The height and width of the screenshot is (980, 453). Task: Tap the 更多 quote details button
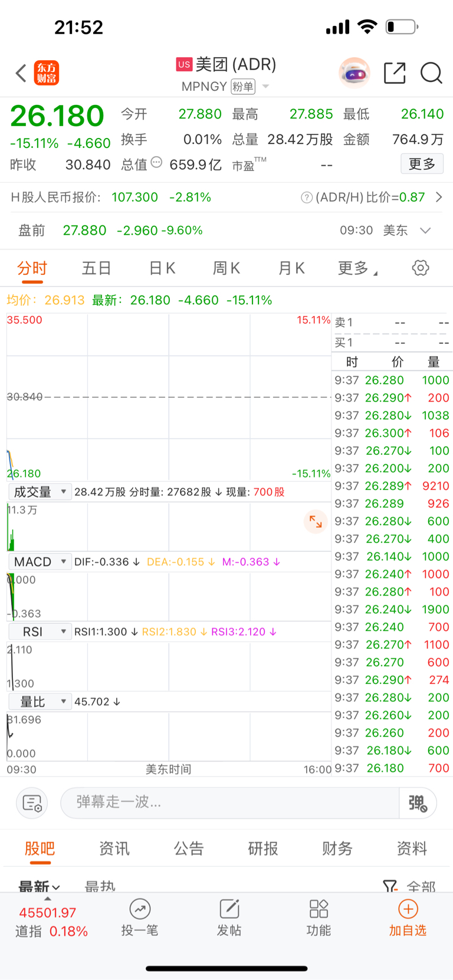(422, 164)
